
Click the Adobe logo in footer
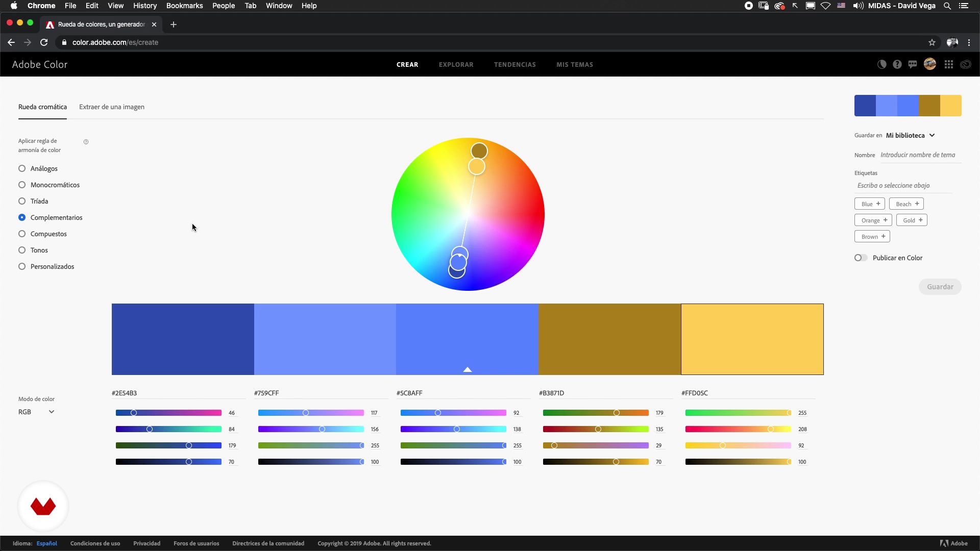tap(954, 543)
